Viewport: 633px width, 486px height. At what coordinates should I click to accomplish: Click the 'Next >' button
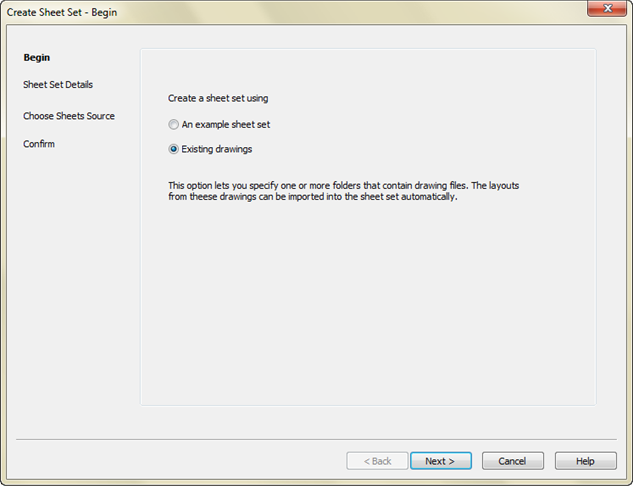pyautogui.click(x=440, y=461)
